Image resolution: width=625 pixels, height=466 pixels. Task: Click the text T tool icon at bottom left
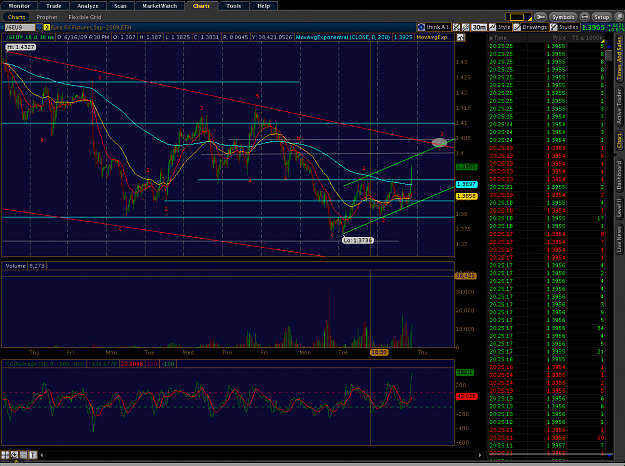tap(33, 455)
